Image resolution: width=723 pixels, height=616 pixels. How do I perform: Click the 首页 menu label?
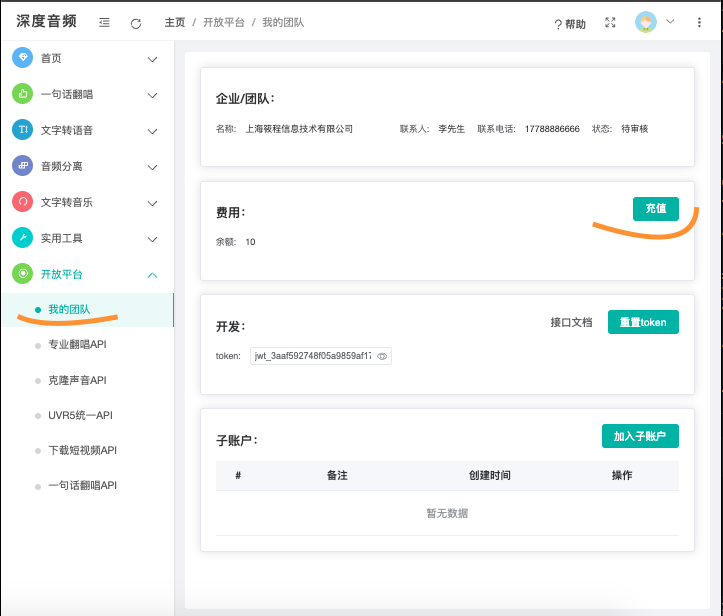point(51,59)
